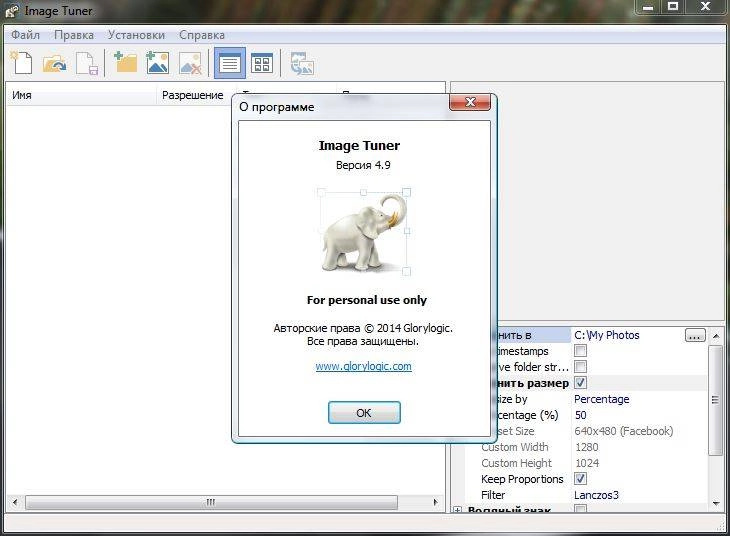Open task list folder icon
Viewport: 730px width, 536px height.
point(54,63)
